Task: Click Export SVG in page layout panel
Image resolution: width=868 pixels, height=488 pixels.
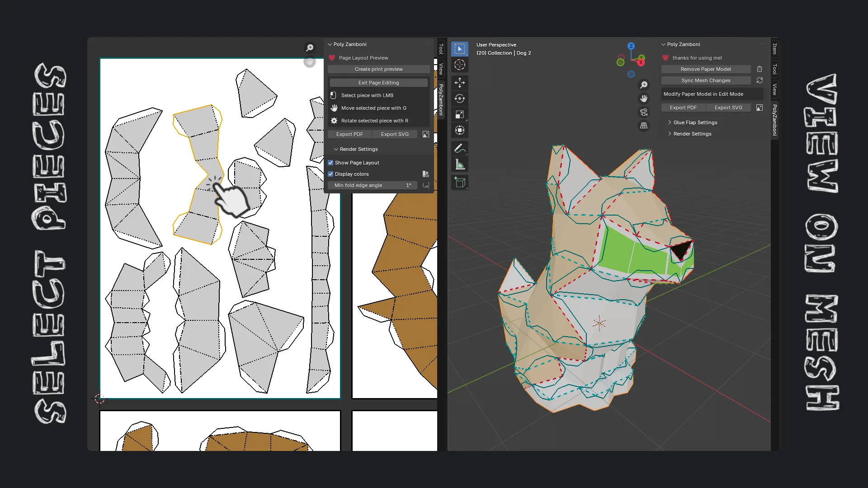Action: [x=395, y=134]
